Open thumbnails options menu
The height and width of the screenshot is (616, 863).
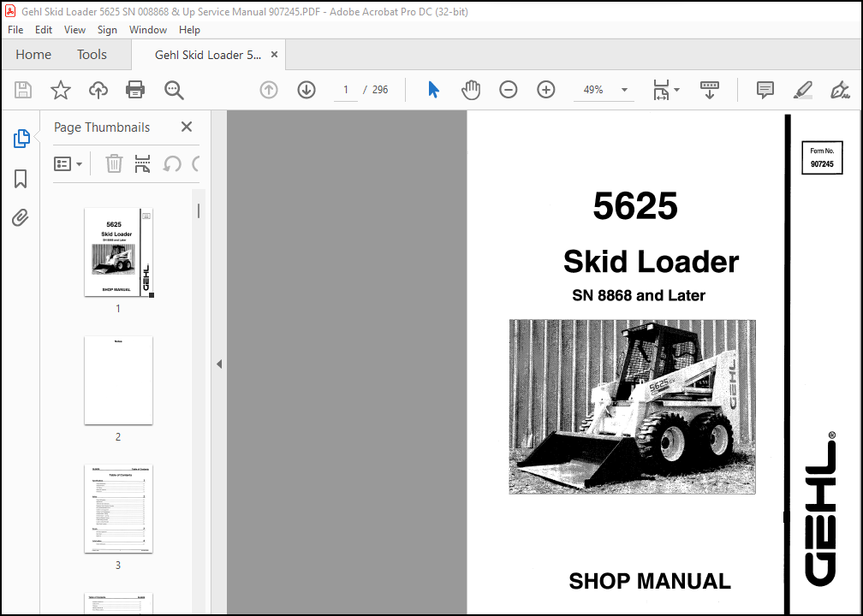click(68, 164)
